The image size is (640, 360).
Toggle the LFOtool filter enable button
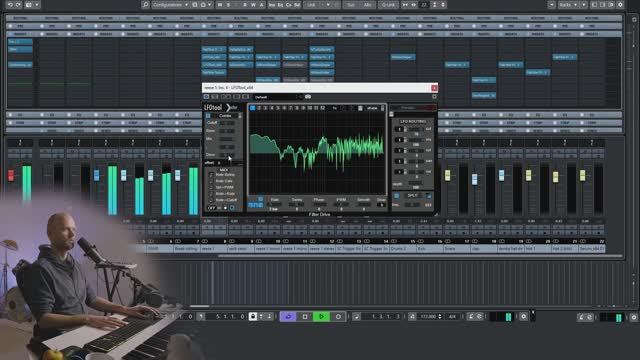[x=208, y=116]
